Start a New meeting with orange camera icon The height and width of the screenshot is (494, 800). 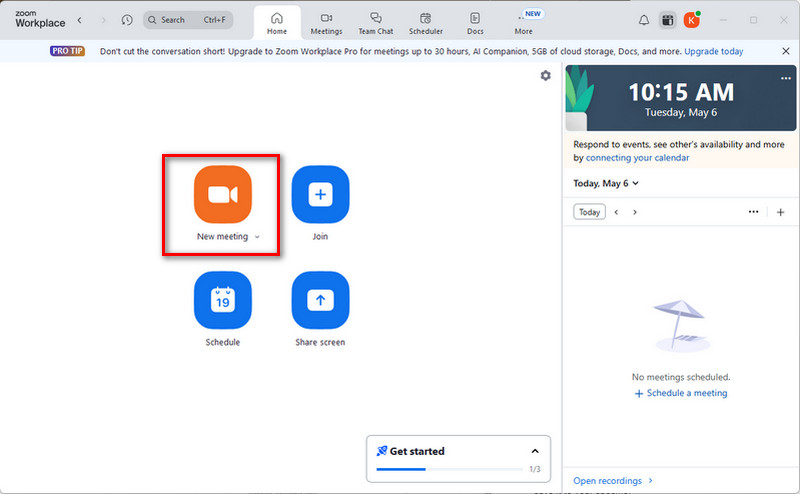pos(222,194)
